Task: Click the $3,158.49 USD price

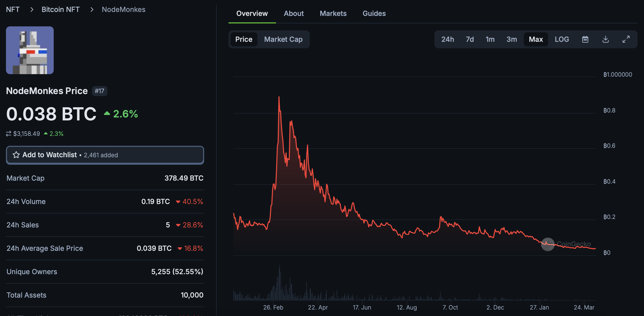Action: click(27, 134)
